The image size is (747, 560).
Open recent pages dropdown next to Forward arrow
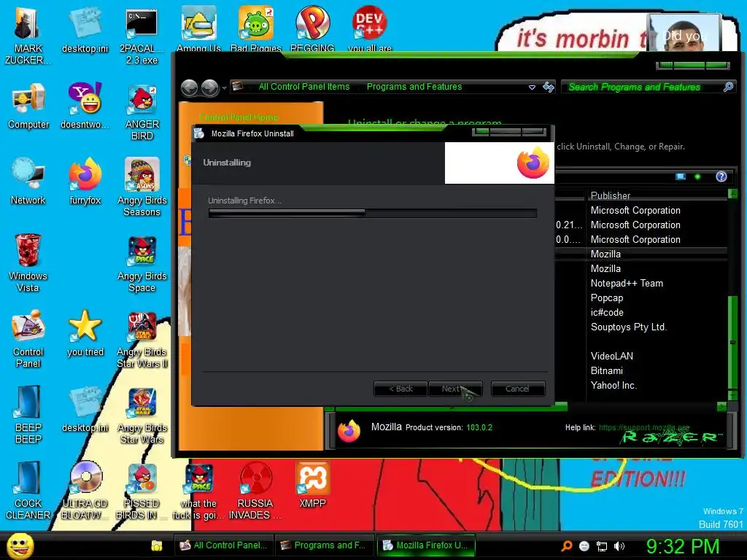224,88
